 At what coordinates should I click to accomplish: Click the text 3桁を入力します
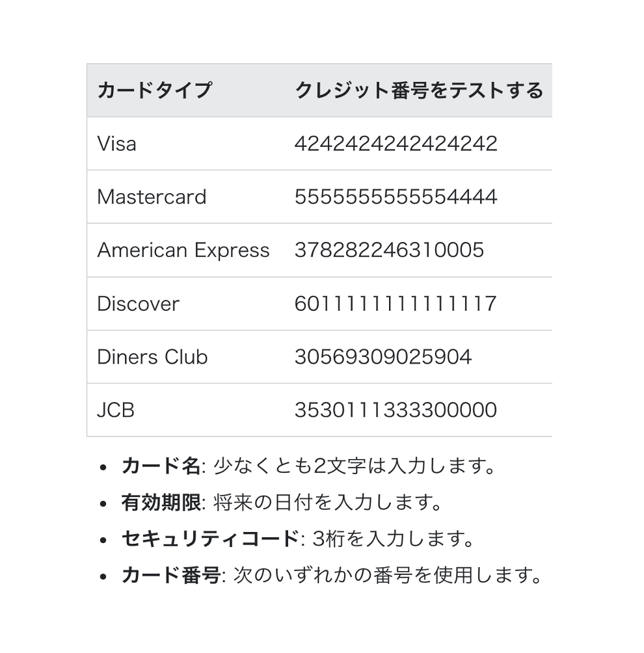point(393,539)
